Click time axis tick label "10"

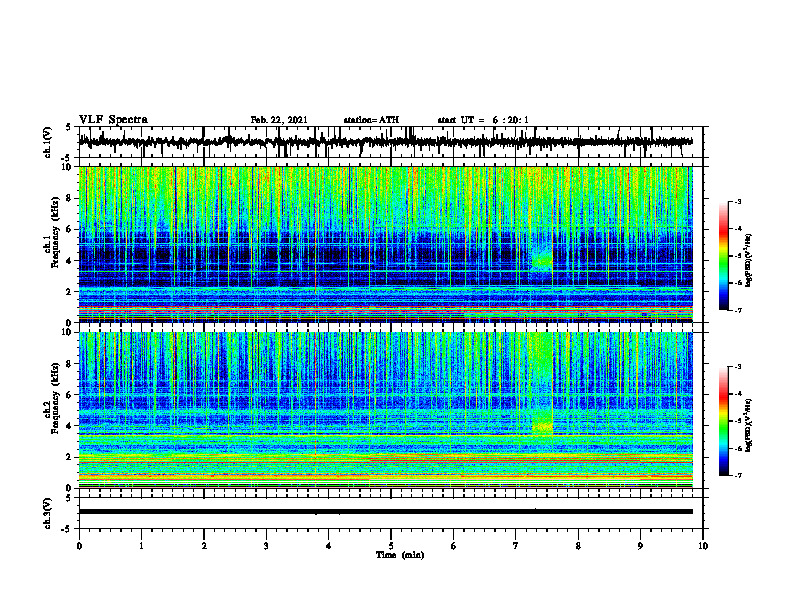pos(703,546)
